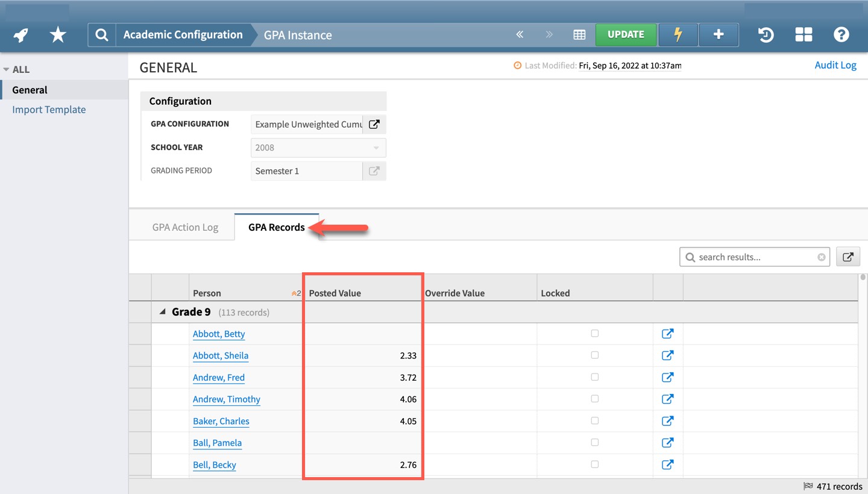The image size is (868, 494).
Task: Click the magnifying glass search icon
Action: pos(102,35)
